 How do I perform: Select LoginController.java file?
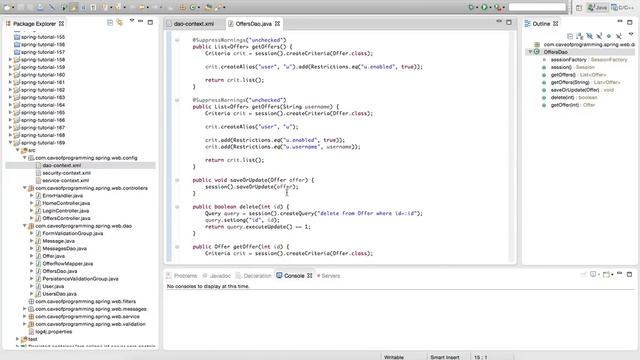[66, 211]
